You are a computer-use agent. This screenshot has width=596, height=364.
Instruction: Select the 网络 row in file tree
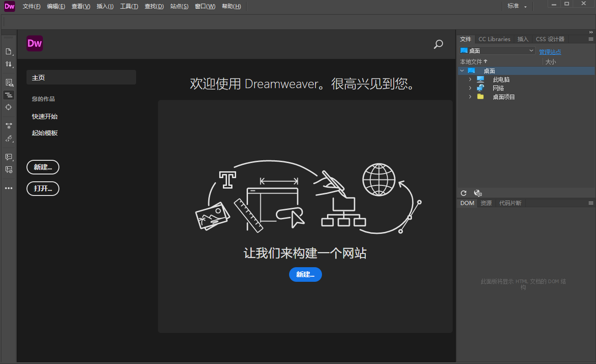click(526, 88)
